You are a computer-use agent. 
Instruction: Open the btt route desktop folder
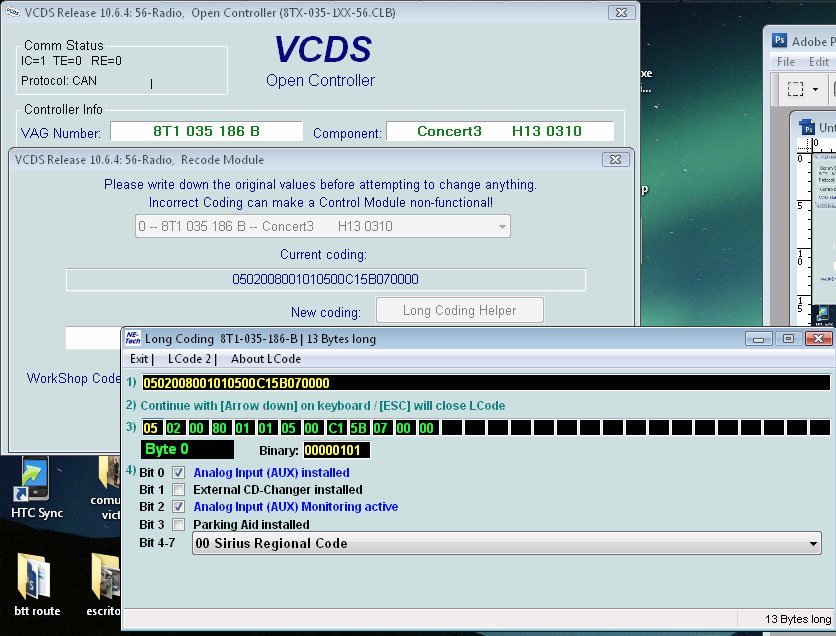click(36, 585)
